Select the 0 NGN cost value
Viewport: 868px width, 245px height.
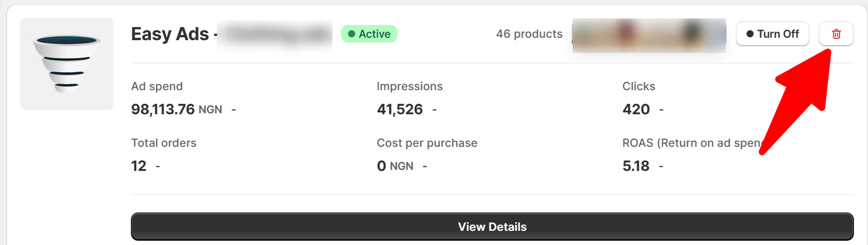395,166
